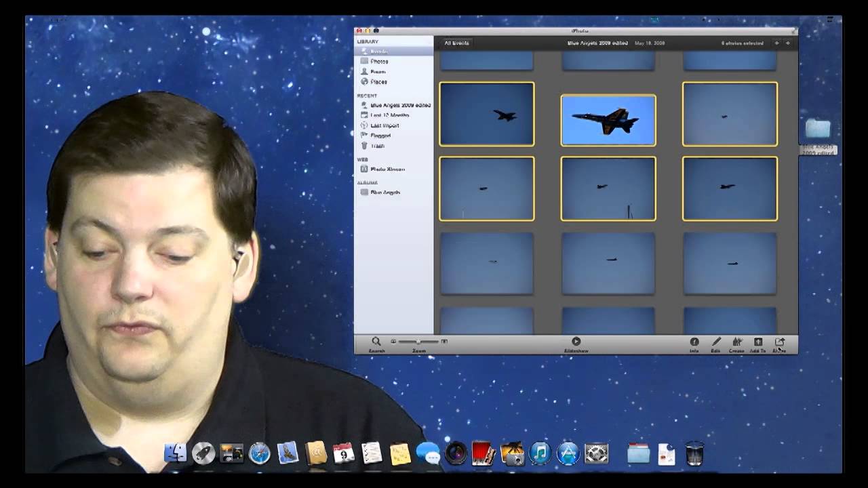The height and width of the screenshot is (488, 868).
Task: Open the Share icon
Action: 779,342
